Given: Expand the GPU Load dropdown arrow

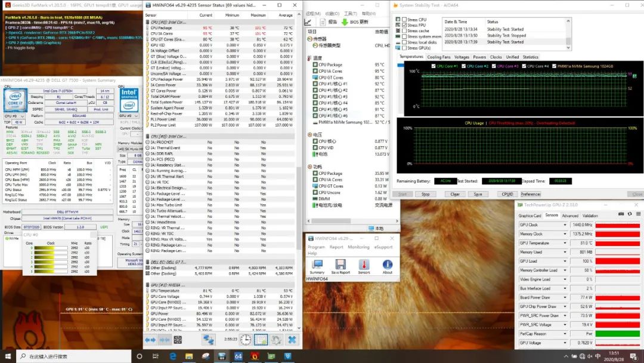Looking at the screenshot, I should [565, 261].
